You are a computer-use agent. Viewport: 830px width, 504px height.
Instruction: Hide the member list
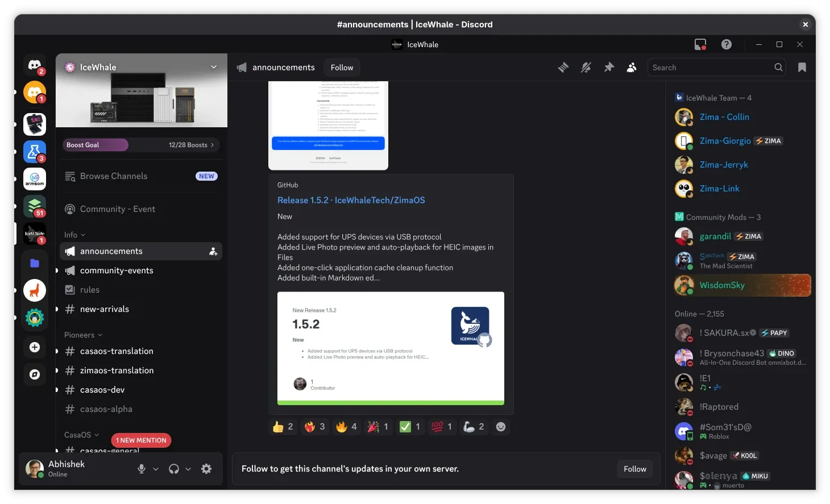[632, 67]
